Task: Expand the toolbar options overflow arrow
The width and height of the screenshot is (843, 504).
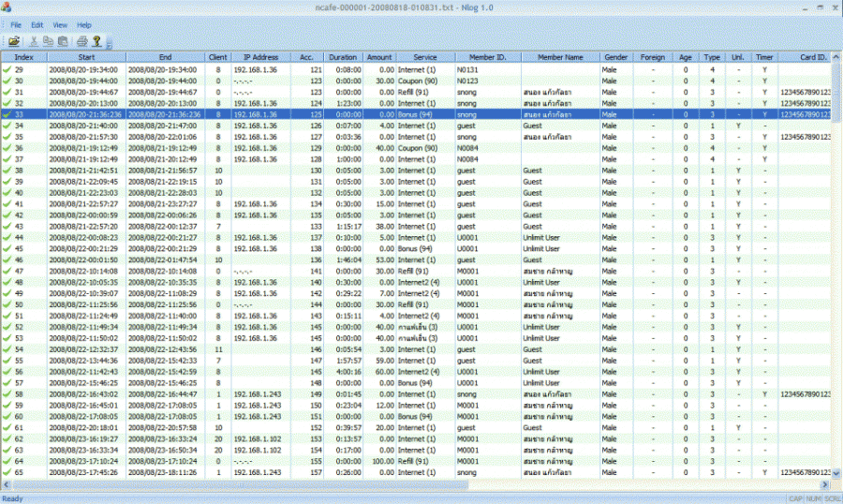Action: (110, 42)
